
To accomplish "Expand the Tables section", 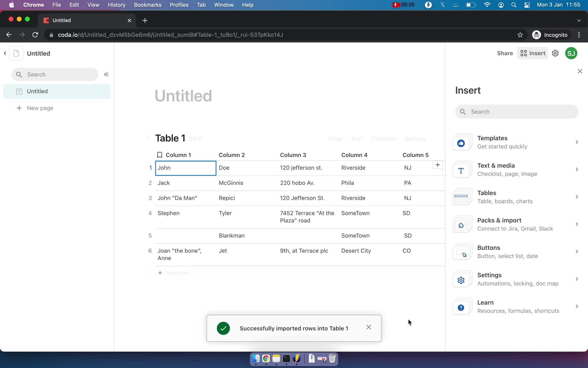I will pyautogui.click(x=516, y=197).
